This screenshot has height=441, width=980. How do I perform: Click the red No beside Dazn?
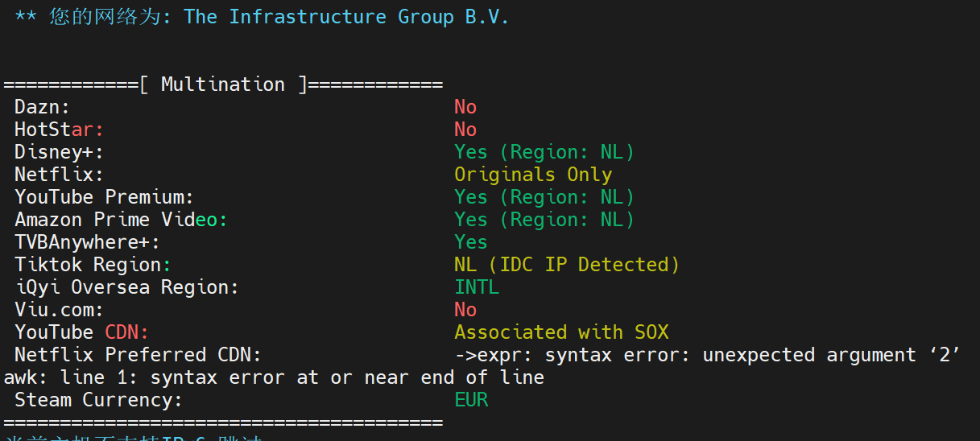click(465, 107)
